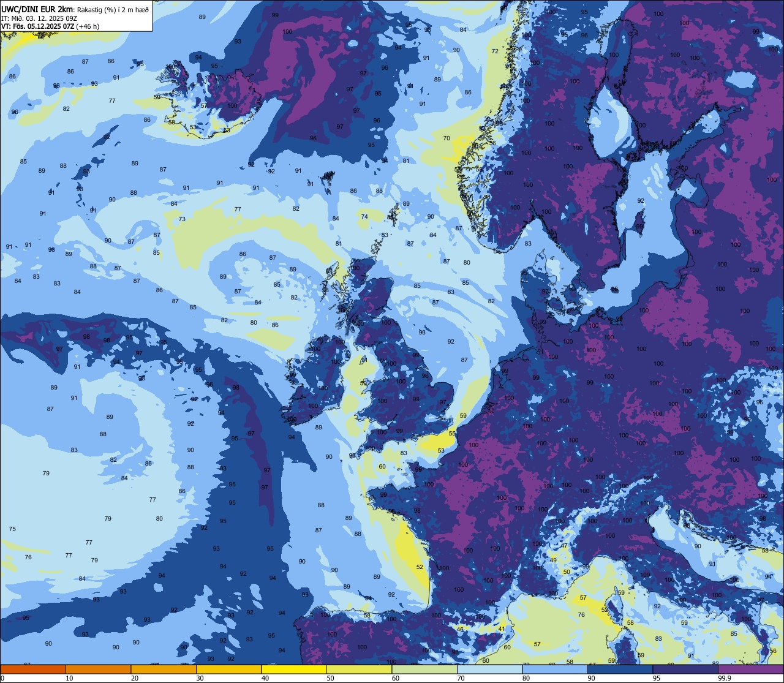Click the map value '74' north of Scotland
This screenshot has height=683, width=784.
point(364,216)
